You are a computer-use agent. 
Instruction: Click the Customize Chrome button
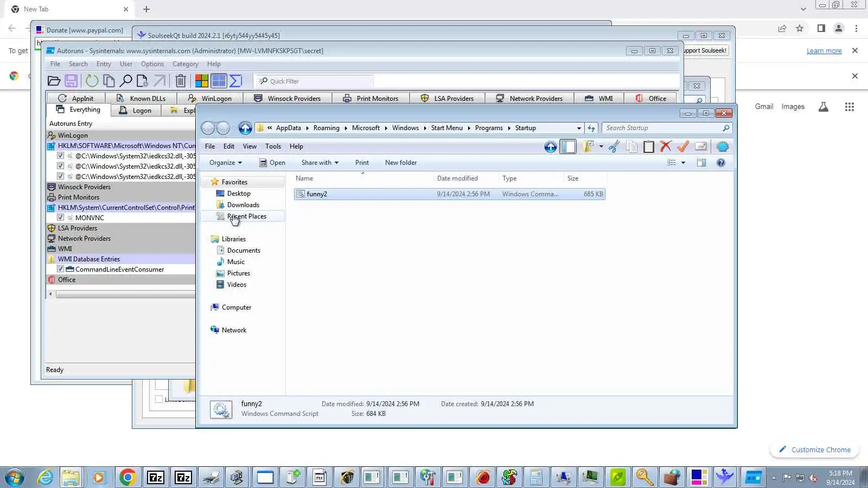pyautogui.click(x=814, y=450)
